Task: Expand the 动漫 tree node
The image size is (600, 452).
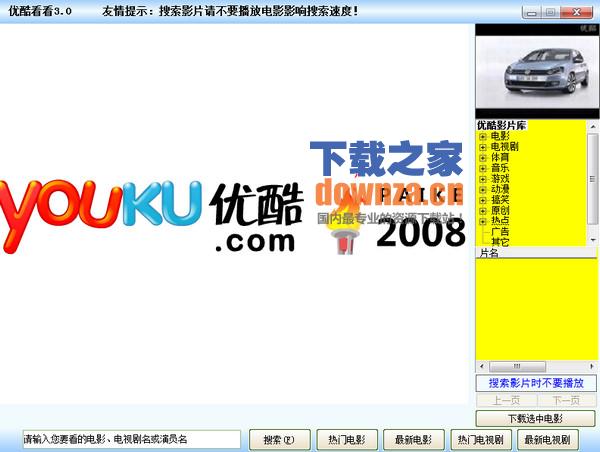Action: click(x=483, y=189)
